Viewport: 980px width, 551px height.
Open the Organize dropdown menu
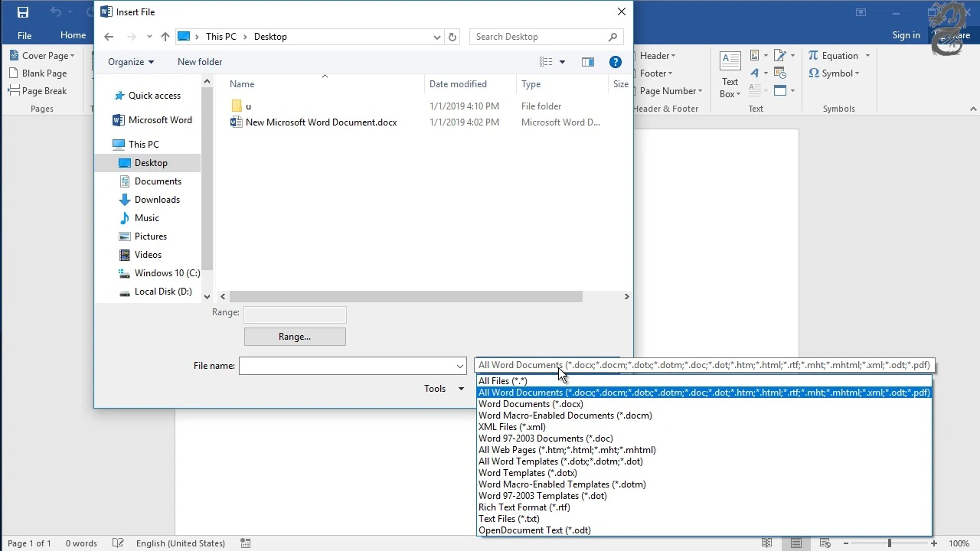coord(131,62)
